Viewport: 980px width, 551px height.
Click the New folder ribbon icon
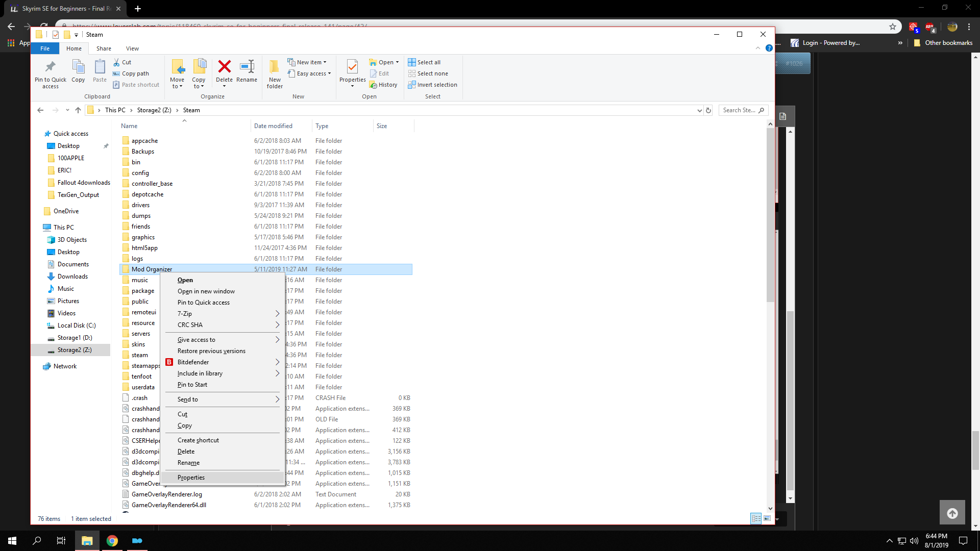(x=275, y=74)
